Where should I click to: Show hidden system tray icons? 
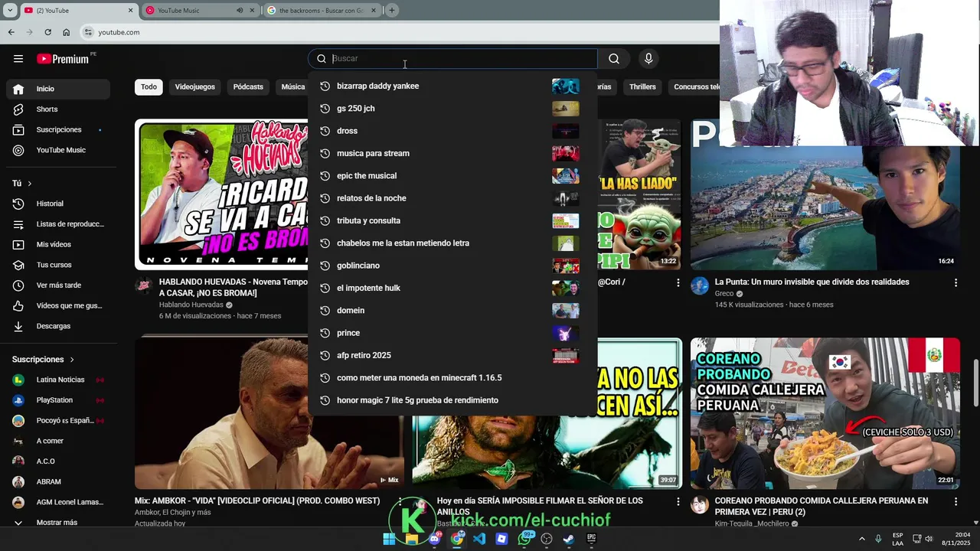click(861, 539)
